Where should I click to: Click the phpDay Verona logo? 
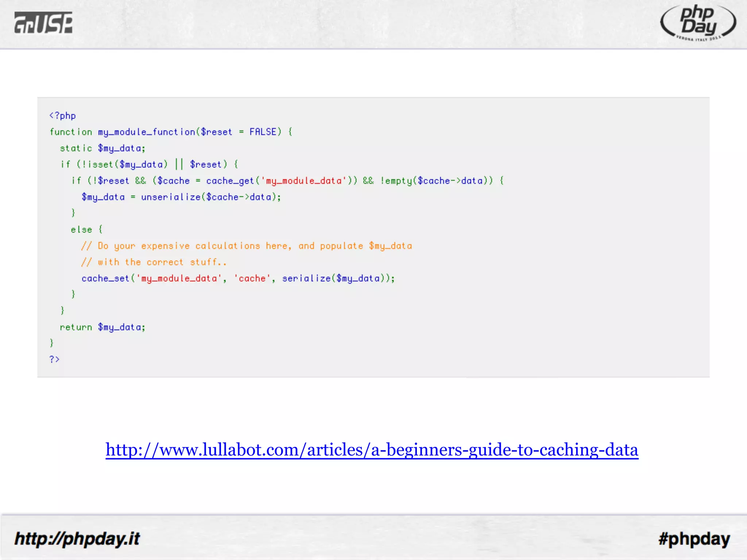click(698, 23)
